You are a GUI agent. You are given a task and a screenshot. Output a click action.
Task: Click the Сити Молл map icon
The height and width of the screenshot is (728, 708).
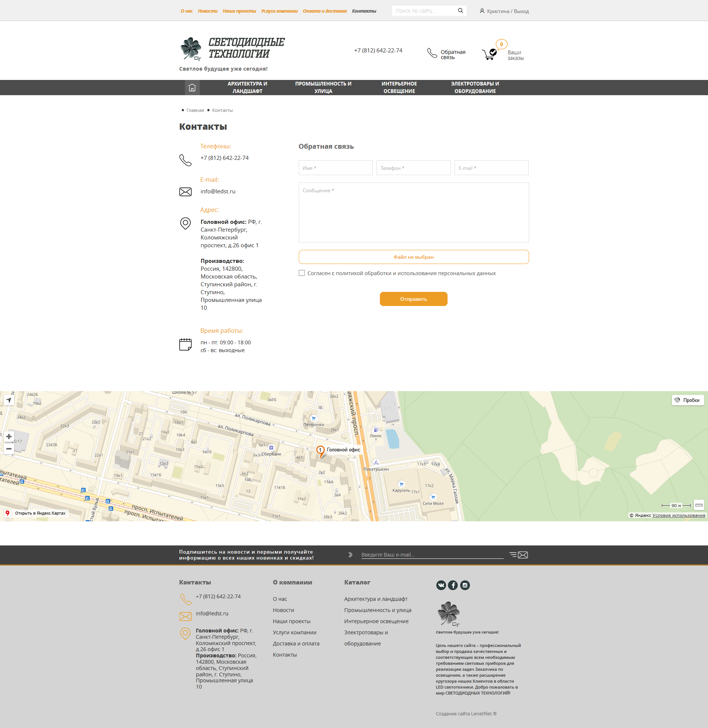click(433, 497)
